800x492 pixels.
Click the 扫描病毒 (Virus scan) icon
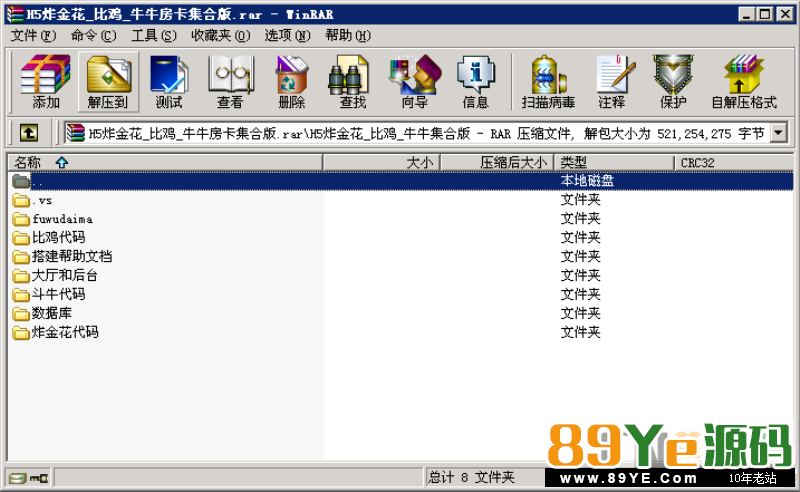click(548, 76)
